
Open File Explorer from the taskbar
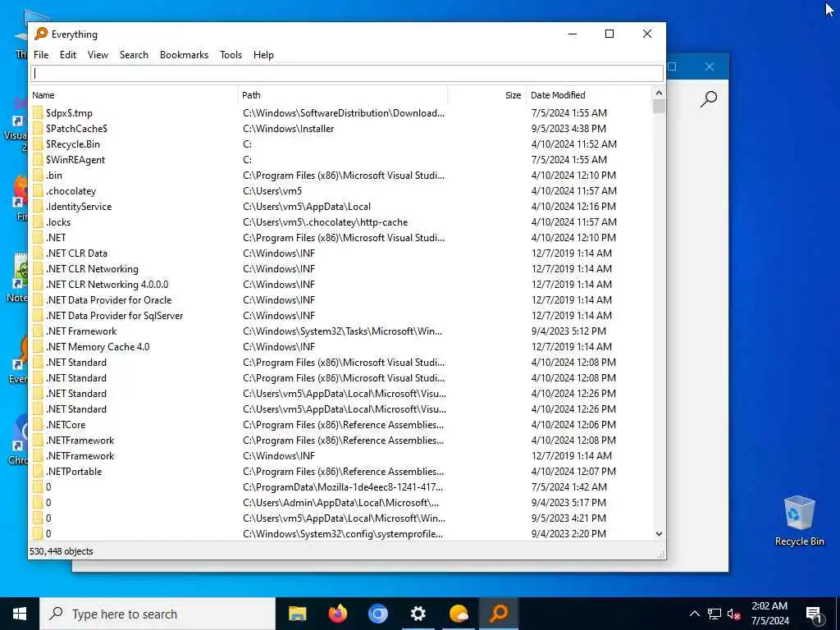point(297,614)
